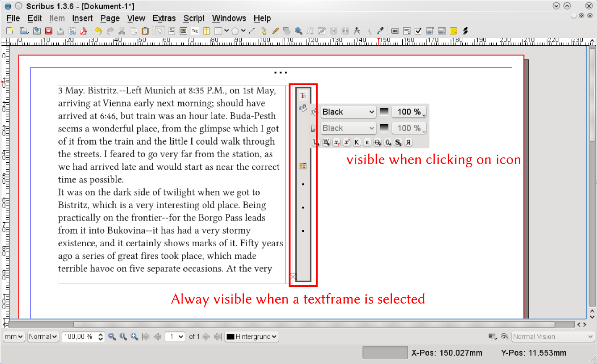This screenshot has height=364, width=597.
Task: Click the fill shade gradient swatch
Action: 384,112
